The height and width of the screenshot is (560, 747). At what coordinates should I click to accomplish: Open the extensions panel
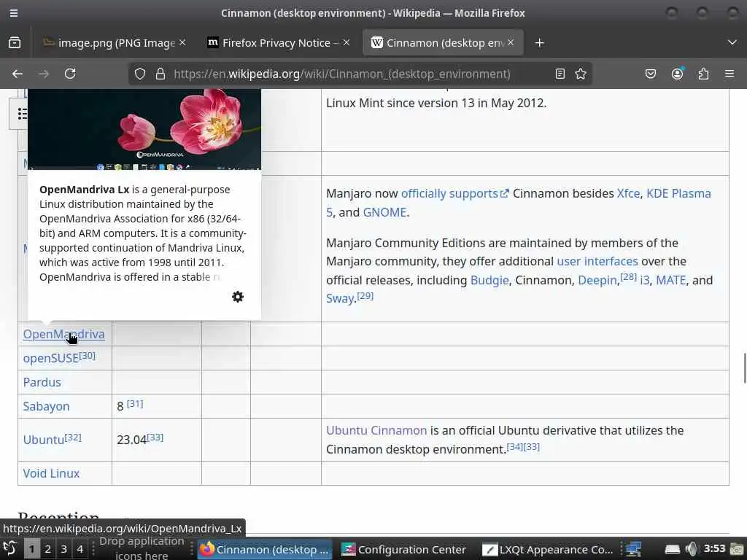(703, 74)
